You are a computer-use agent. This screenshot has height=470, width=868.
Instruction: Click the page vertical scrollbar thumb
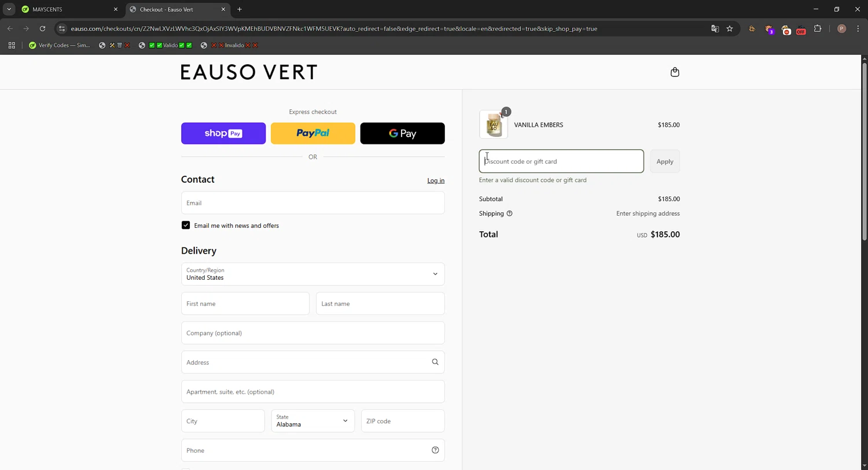tap(865, 151)
